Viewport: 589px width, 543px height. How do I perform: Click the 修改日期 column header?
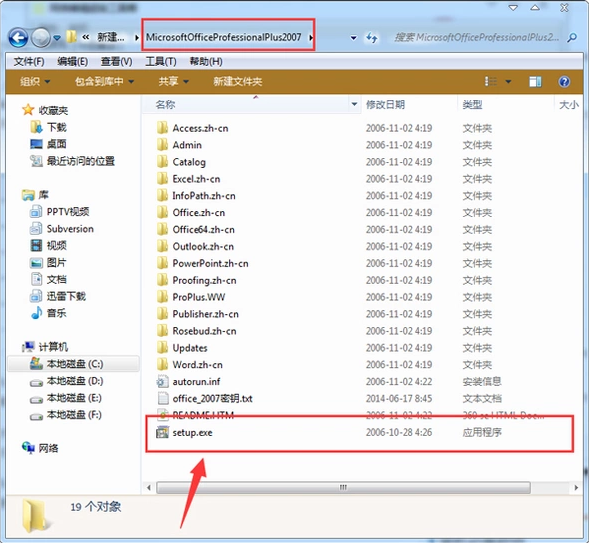point(385,104)
